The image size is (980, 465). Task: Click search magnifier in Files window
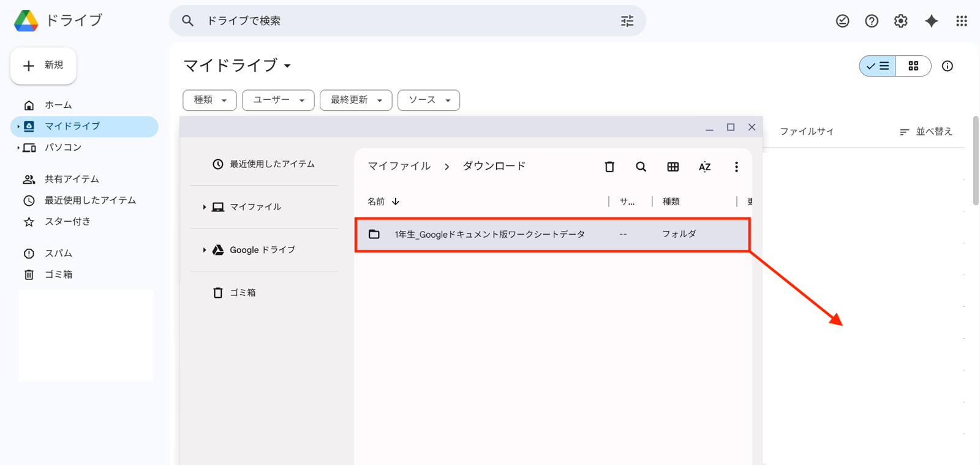pyautogui.click(x=641, y=167)
